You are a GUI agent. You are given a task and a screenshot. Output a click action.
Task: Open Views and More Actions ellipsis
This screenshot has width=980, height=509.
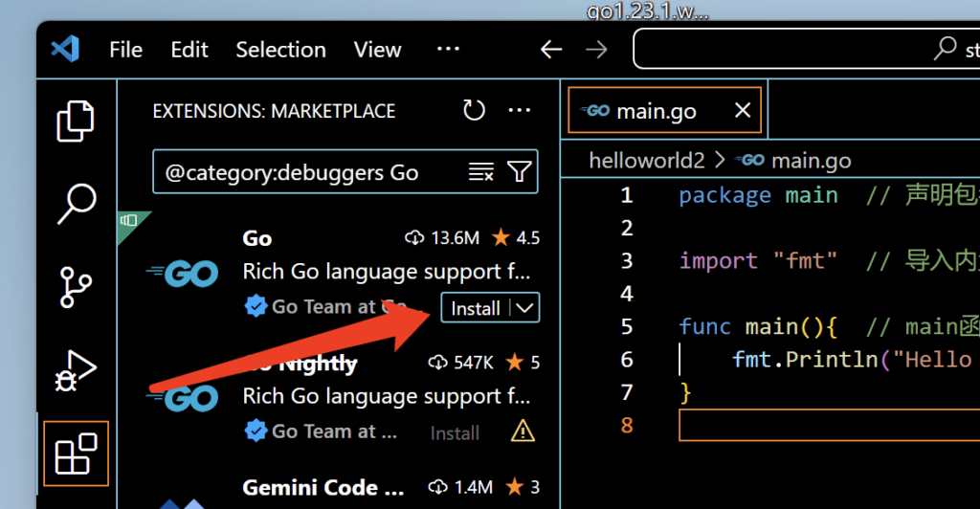coord(520,111)
